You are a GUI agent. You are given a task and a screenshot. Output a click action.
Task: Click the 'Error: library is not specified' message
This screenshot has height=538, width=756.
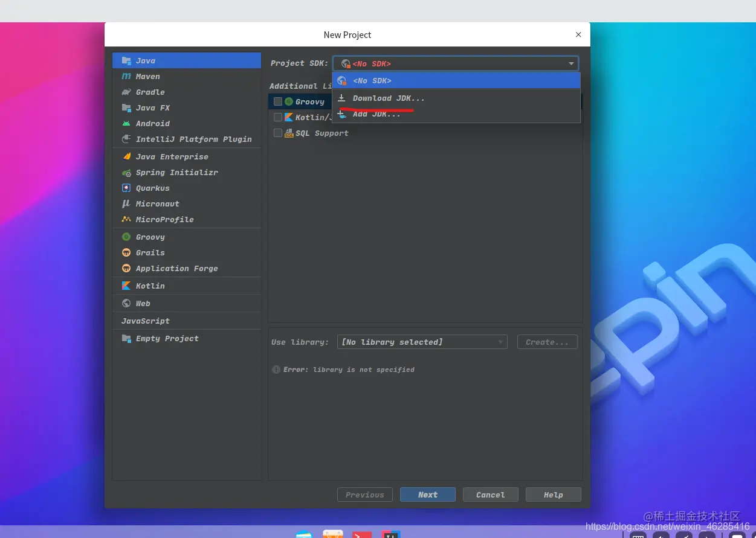349,370
